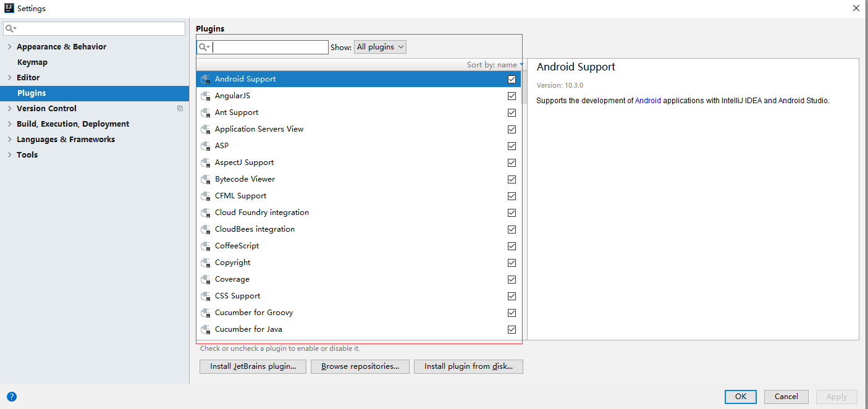Click the Android Support plugin icon
This screenshot has height=409, width=868.
[x=206, y=78]
